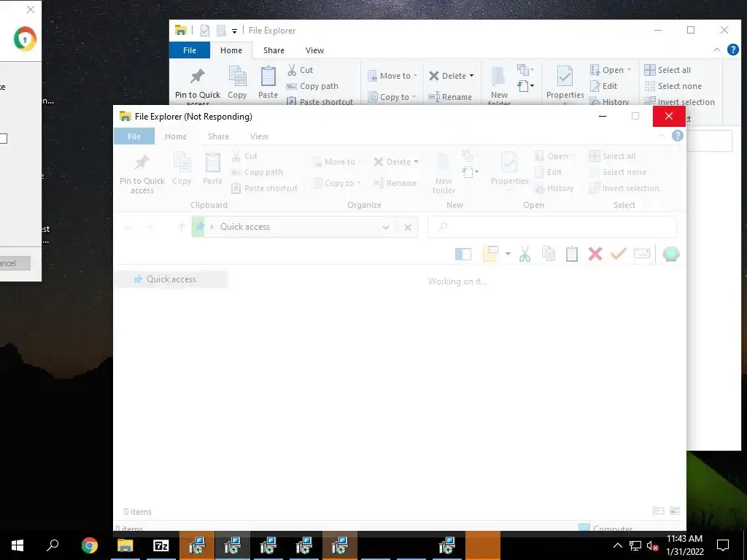Click Properties in the Not Responding window ribbon

(509, 171)
